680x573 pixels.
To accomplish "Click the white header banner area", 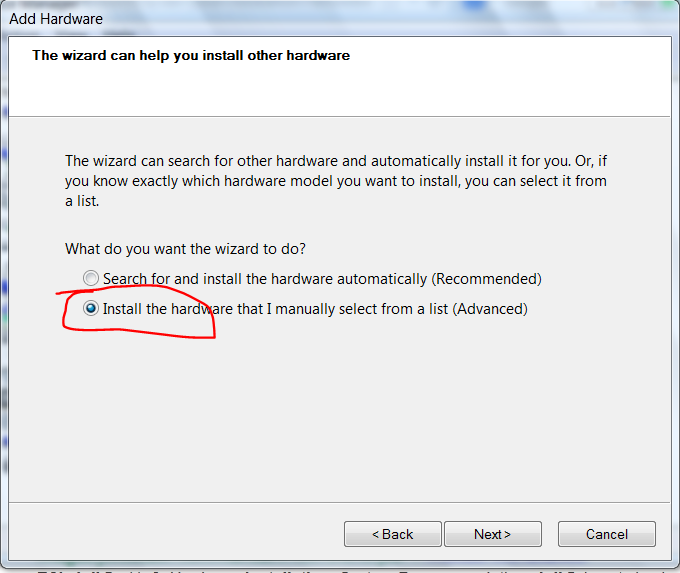I will 340,77.
